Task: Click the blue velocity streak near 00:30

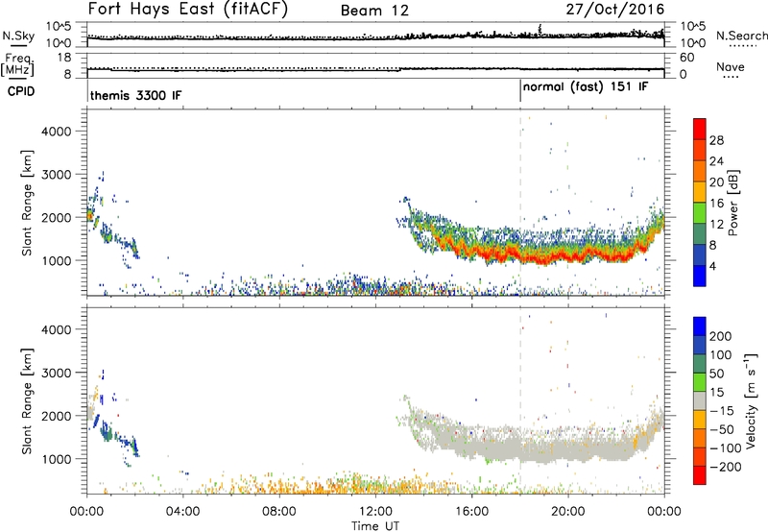Action: click(x=96, y=421)
